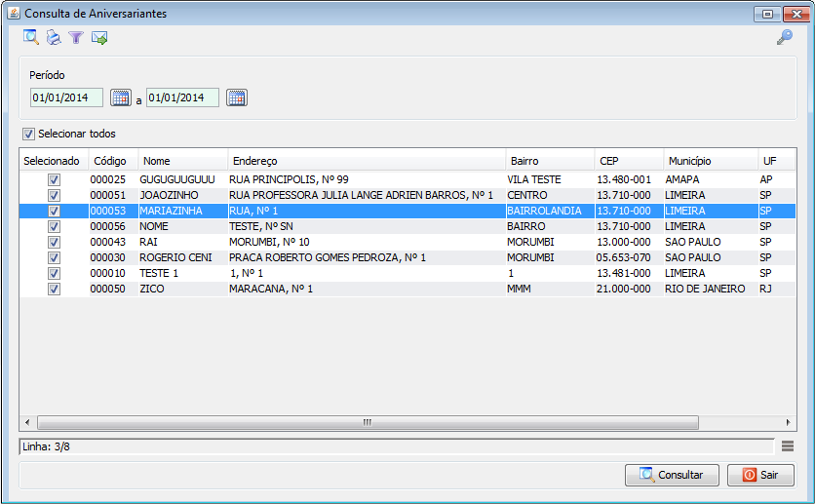Open the calendar picker for end date

click(237, 97)
